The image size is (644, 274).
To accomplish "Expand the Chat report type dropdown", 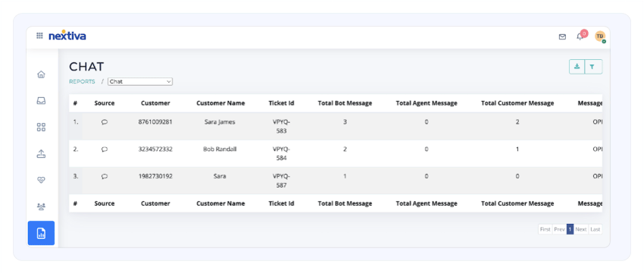I will (x=140, y=81).
